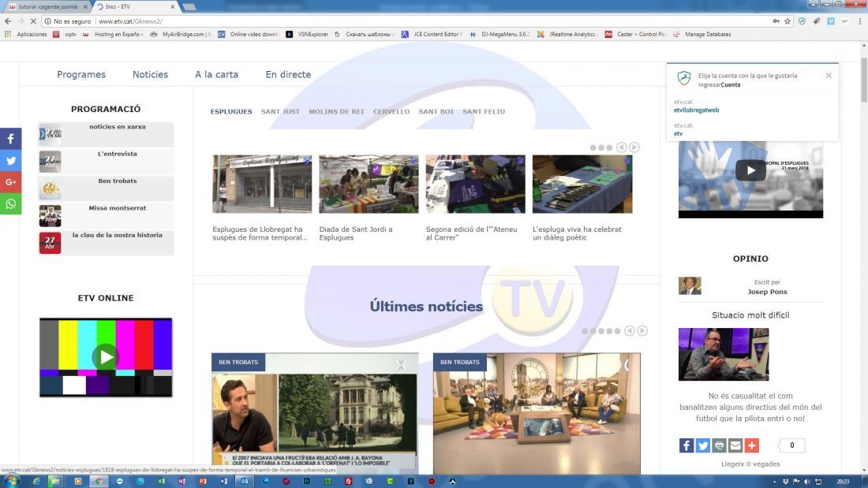Click Facebook share icon under opinion article
868x488 pixels.
point(687,445)
